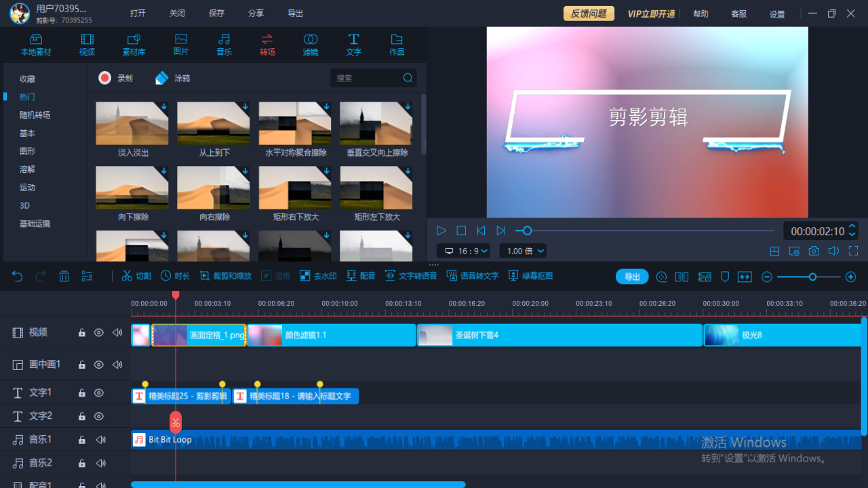Image resolution: width=868 pixels, height=488 pixels.
Task: Click the 导出 export button
Action: 631,276
